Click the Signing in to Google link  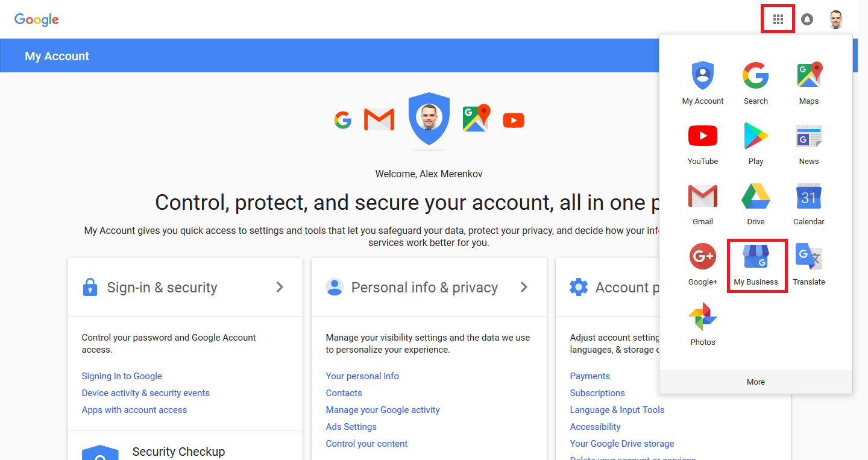(x=122, y=376)
